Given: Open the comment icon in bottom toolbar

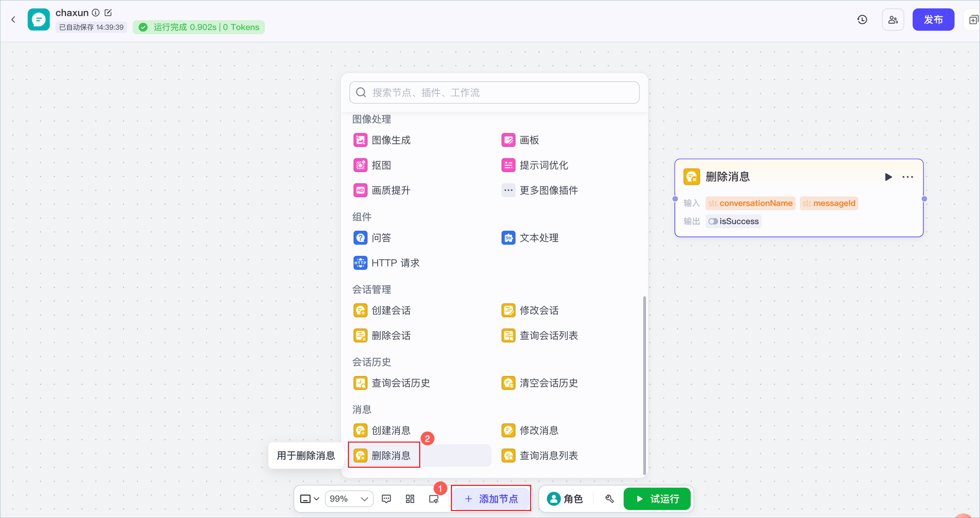Looking at the screenshot, I should (386, 498).
